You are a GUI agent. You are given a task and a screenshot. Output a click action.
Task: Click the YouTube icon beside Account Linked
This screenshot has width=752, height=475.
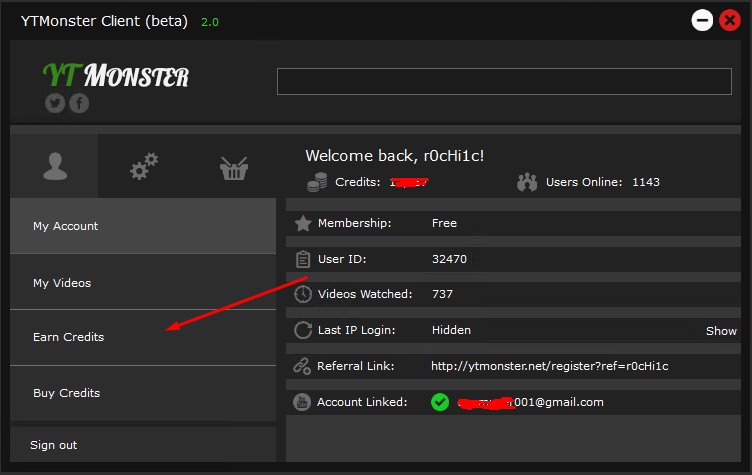pyautogui.click(x=302, y=402)
